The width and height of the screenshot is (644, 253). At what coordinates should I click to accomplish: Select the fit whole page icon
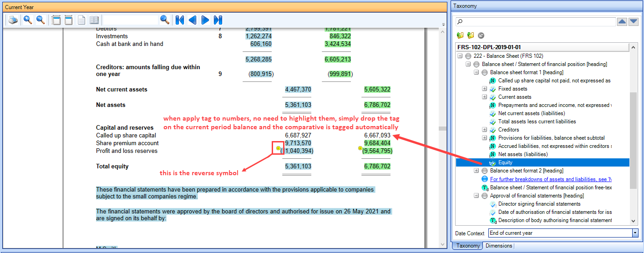tap(69, 20)
